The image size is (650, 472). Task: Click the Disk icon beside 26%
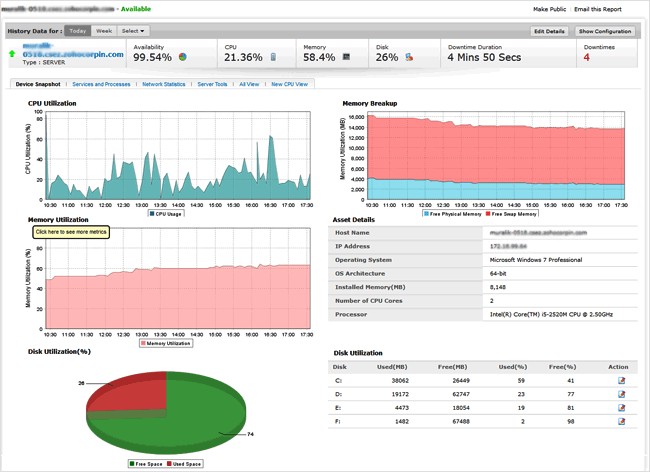(409, 57)
